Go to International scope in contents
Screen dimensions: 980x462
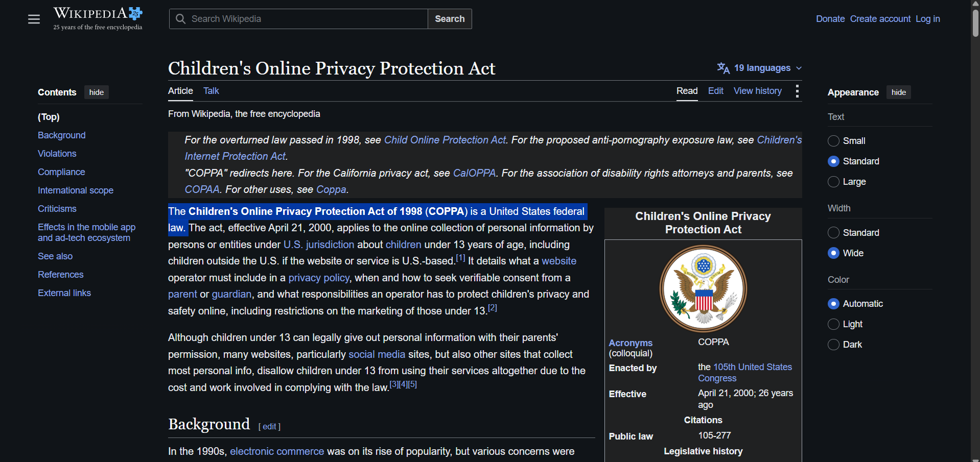[x=76, y=190]
